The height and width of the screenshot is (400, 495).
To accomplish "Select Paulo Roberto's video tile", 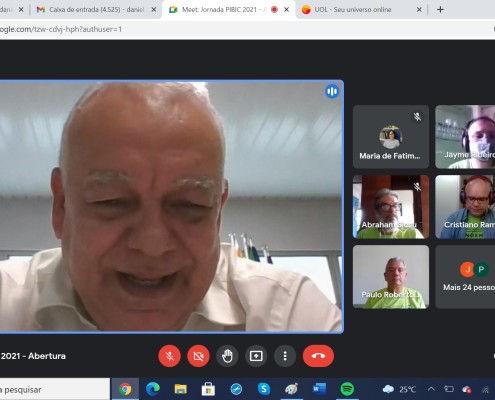I will (391, 277).
